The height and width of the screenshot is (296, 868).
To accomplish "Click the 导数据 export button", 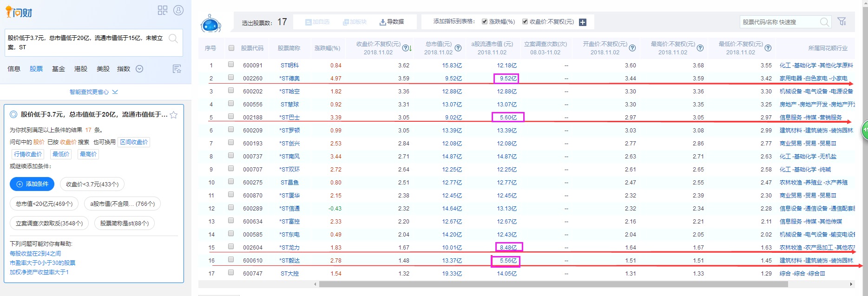I will pos(392,22).
